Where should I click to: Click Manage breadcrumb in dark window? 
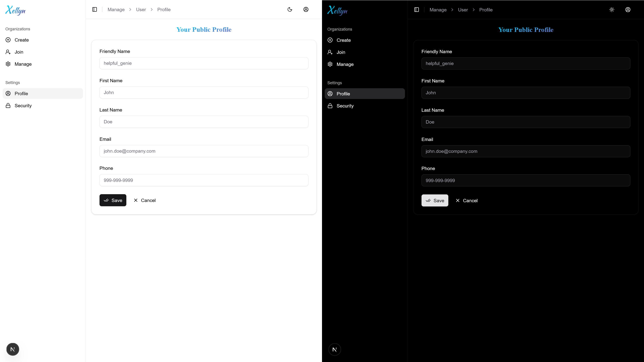(x=438, y=10)
